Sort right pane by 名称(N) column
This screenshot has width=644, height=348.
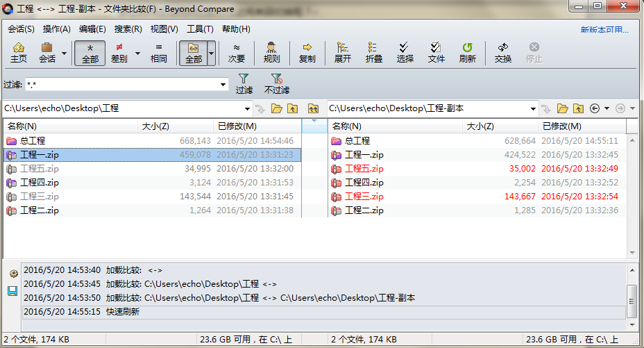tap(396, 126)
